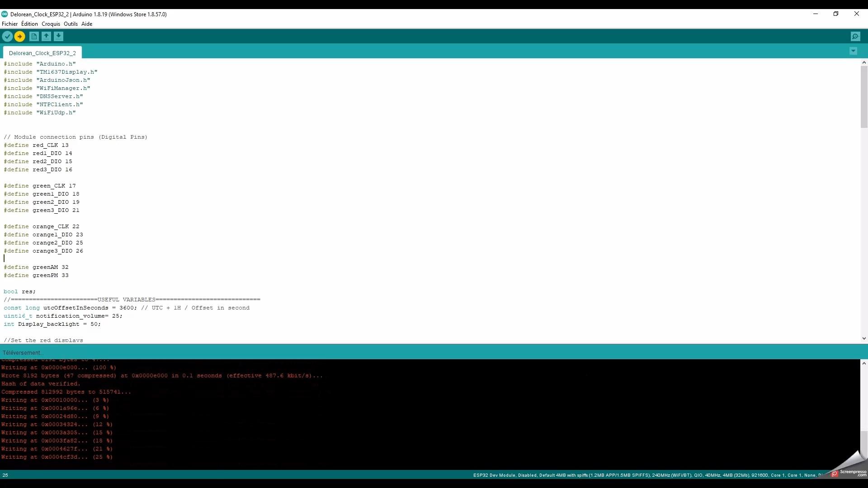Restore down the Arduino window
This screenshot has width=868, height=488.
pyautogui.click(x=836, y=14)
